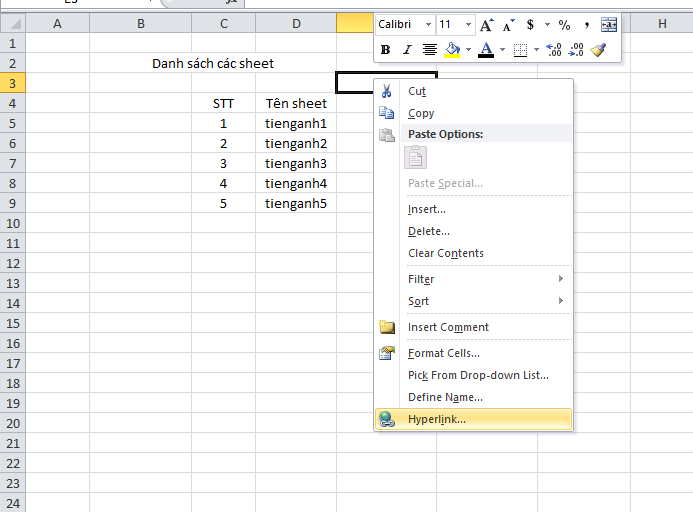Click cell 'tienganh3'
Screen dimensions: 693x512
pyautogui.click(x=296, y=164)
